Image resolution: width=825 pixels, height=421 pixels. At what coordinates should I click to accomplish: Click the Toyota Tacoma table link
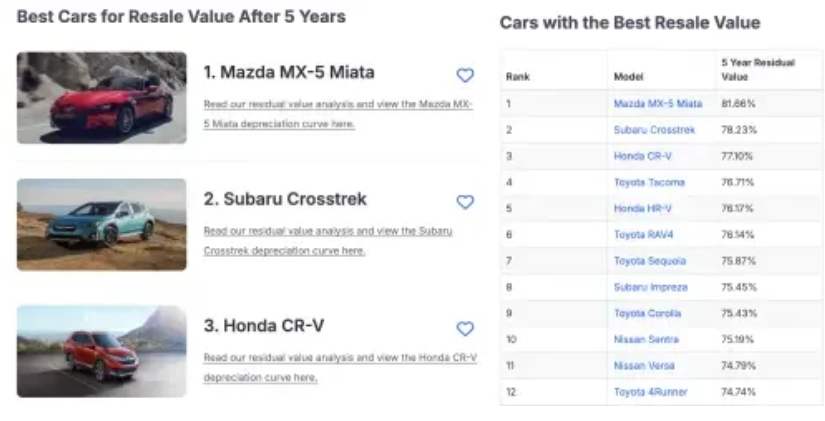pyautogui.click(x=649, y=182)
